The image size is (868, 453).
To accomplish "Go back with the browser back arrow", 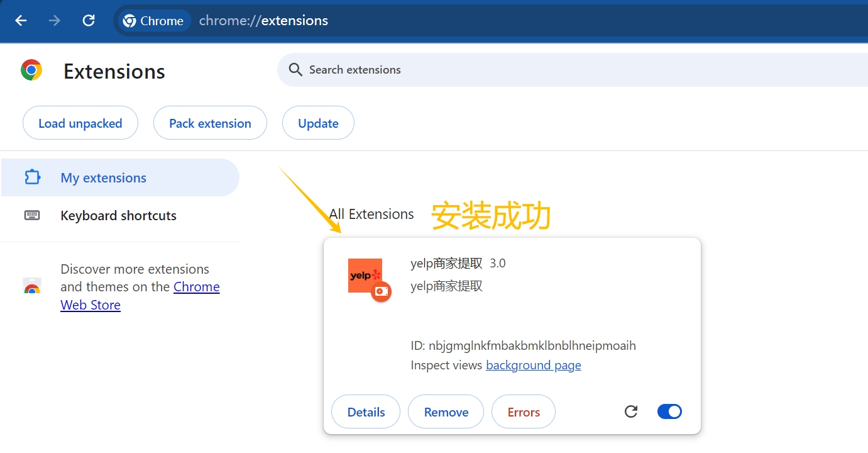I will (x=21, y=21).
